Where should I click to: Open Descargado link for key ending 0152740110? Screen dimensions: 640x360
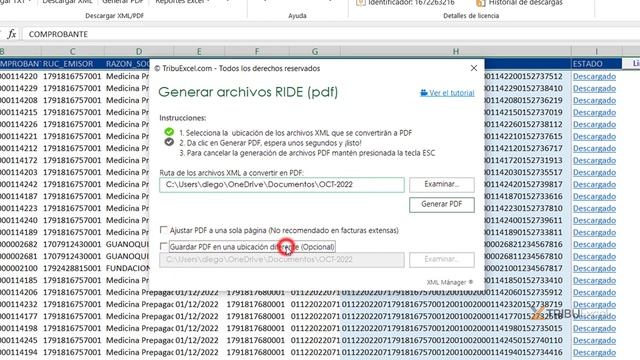point(594,340)
